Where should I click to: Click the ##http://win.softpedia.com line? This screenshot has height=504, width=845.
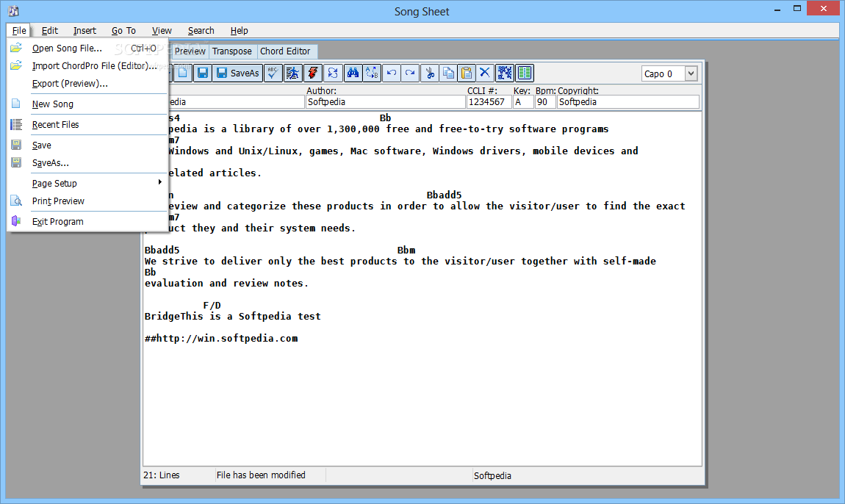tap(221, 339)
